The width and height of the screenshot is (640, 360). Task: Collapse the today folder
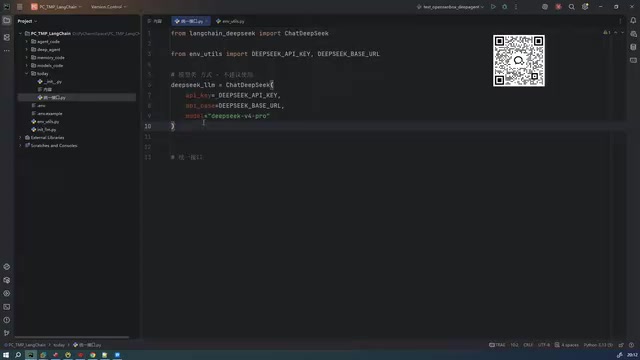[x=27, y=73]
